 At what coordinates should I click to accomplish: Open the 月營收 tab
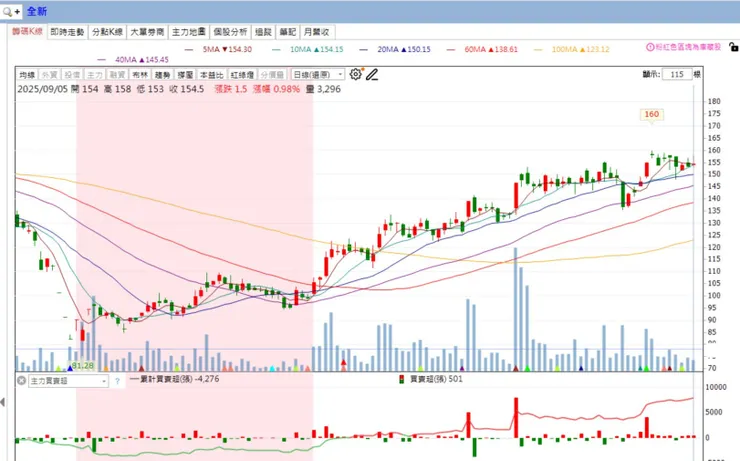coord(317,32)
